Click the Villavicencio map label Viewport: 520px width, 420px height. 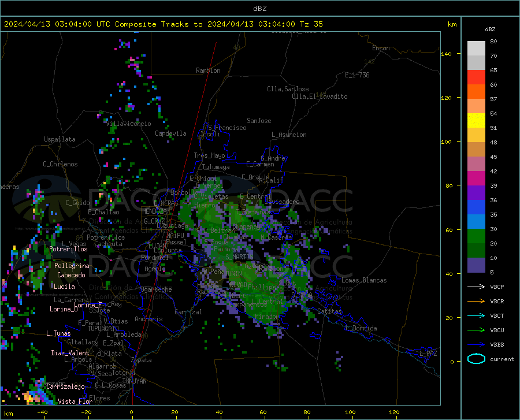(129, 124)
